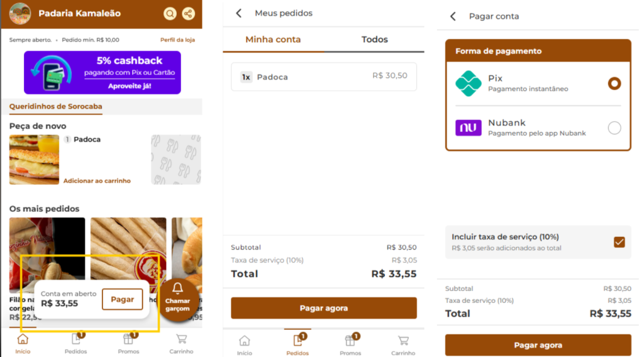Select Nubank payment radio button
The height and width of the screenshot is (357, 644).
click(x=614, y=128)
